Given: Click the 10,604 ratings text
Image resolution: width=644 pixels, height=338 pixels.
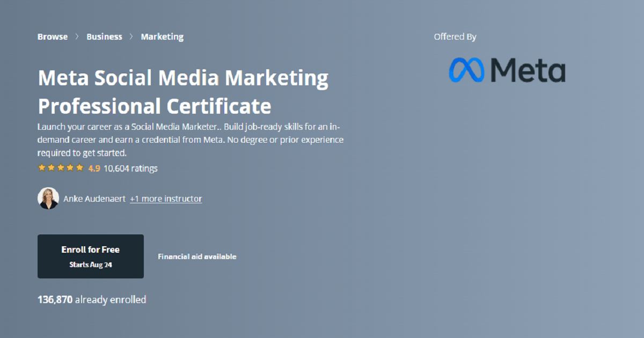Looking at the screenshot, I should 130,168.
